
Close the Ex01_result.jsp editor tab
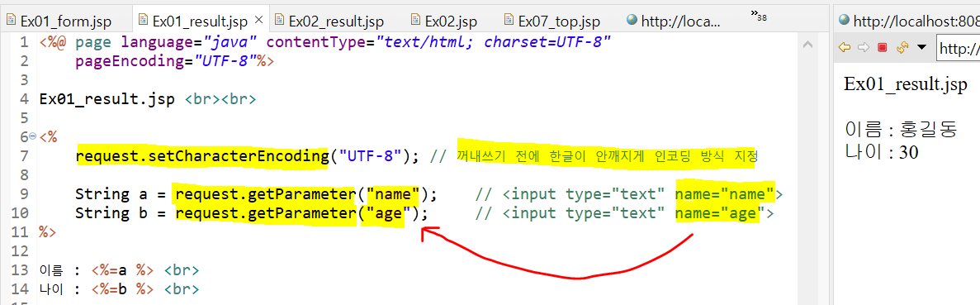(258, 20)
